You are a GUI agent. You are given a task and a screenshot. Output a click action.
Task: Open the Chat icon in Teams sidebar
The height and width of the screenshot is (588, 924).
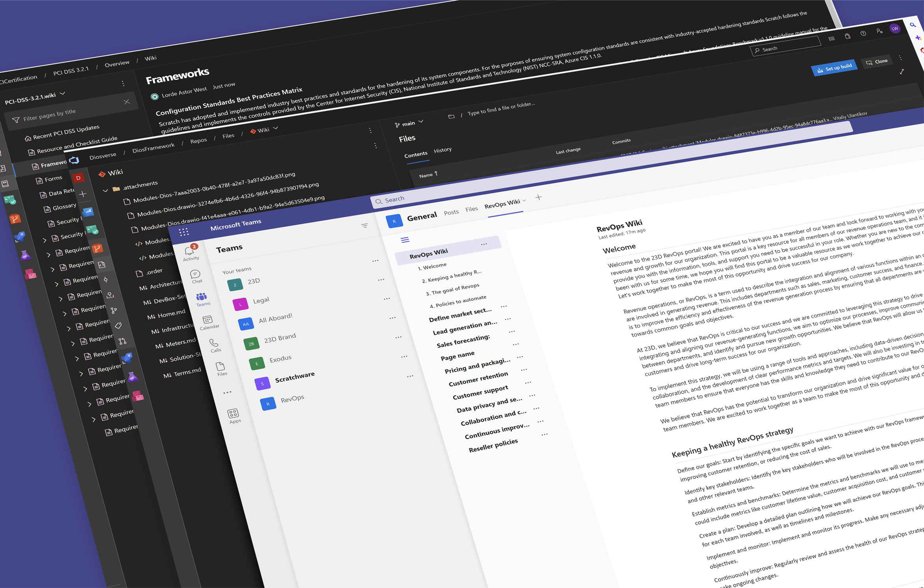(x=195, y=274)
